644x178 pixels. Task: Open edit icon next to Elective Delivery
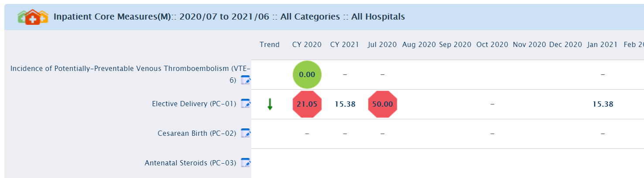246,104
